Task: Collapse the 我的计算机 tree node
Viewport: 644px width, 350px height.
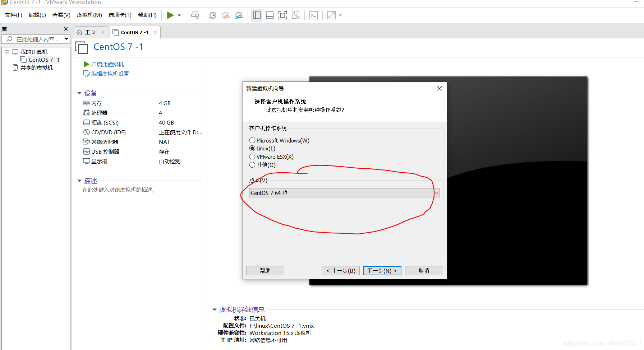Action: pos(7,52)
